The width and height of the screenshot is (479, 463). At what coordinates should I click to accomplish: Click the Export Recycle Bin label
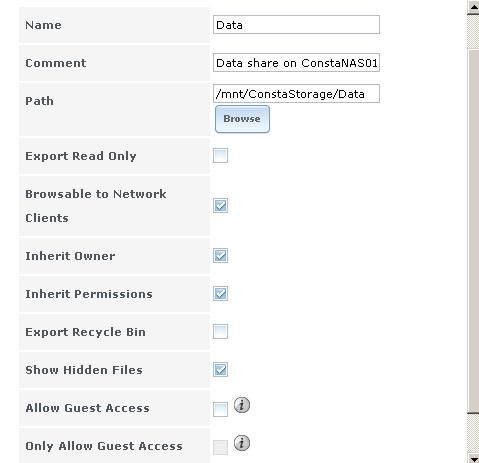pos(85,332)
